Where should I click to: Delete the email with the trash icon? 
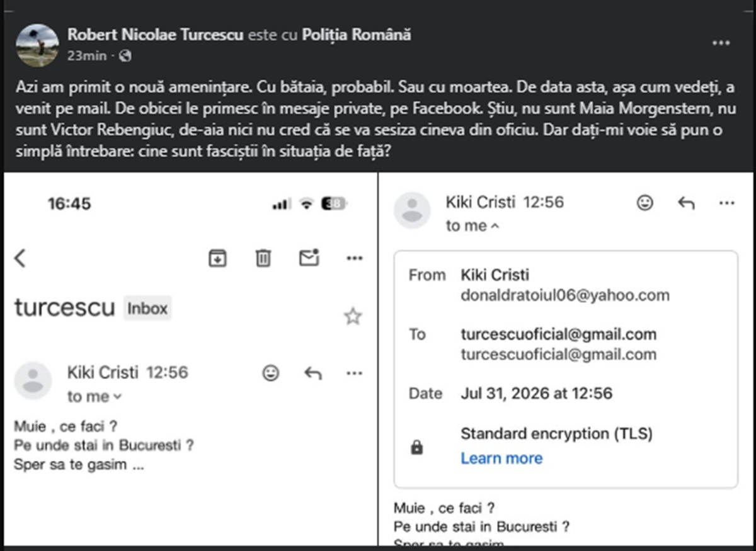pyautogui.click(x=263, y=258)
